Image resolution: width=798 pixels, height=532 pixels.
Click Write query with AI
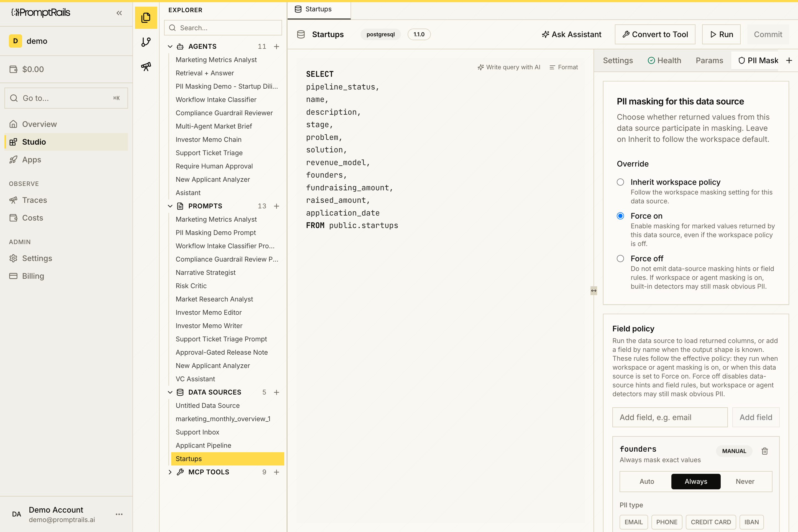point(509,67)
